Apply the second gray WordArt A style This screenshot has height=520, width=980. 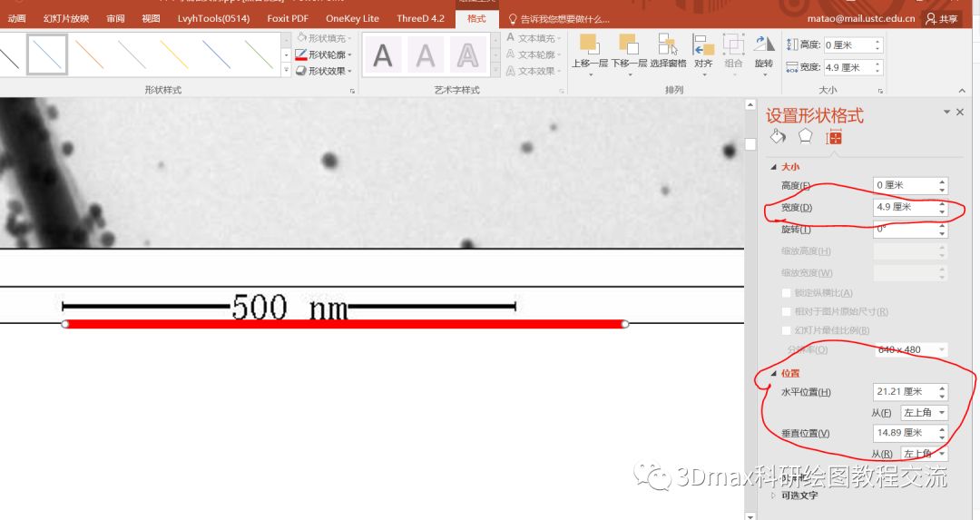(x=425, y=55)
